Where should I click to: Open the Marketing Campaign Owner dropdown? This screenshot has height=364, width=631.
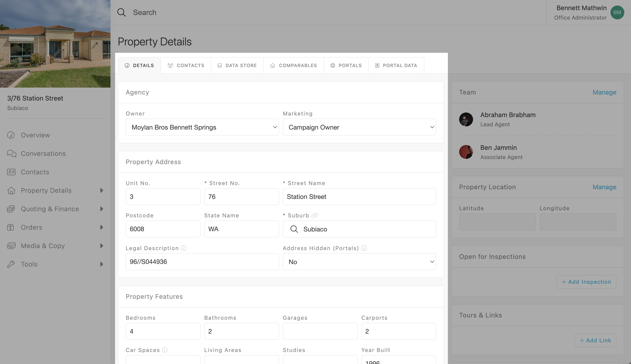(x=359, y=127)
